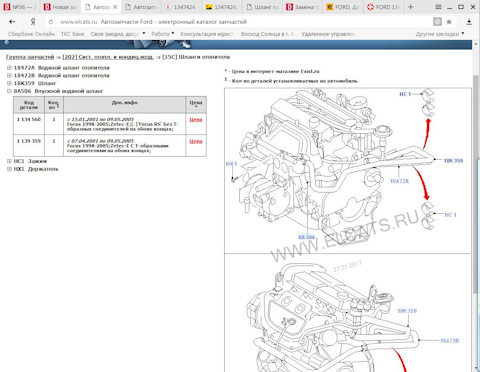Viewport: 480px width, 372px height.
Task: Click the HX 1 label in the engine diagram
Action: pyautogui.click(x=231, y=164)
